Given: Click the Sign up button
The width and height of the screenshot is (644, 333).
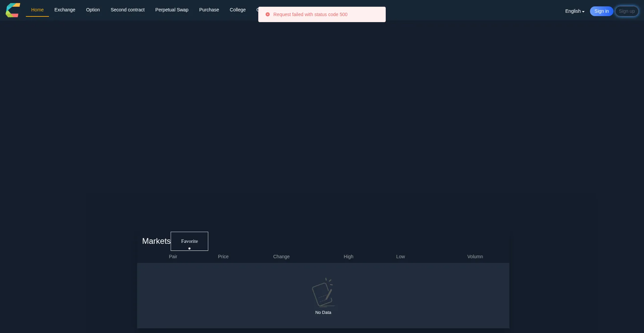Looking at the screenshot, I should [x=627, y=11].
